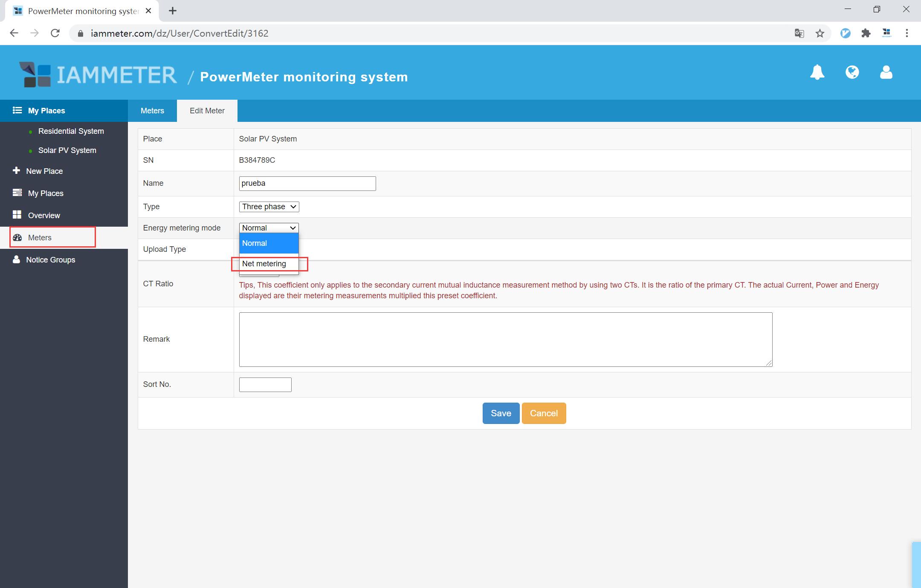Click the Save button
This screenshot has height=588, width=921.
501,413
